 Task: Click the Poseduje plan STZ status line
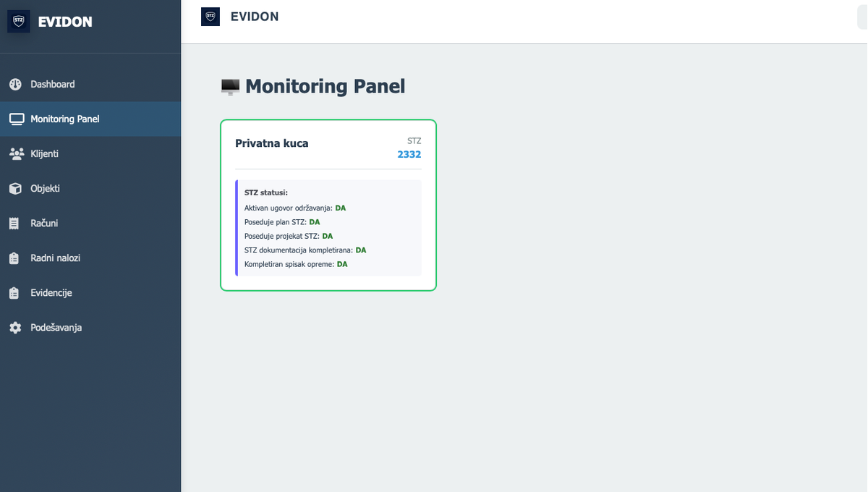point(282,222)
